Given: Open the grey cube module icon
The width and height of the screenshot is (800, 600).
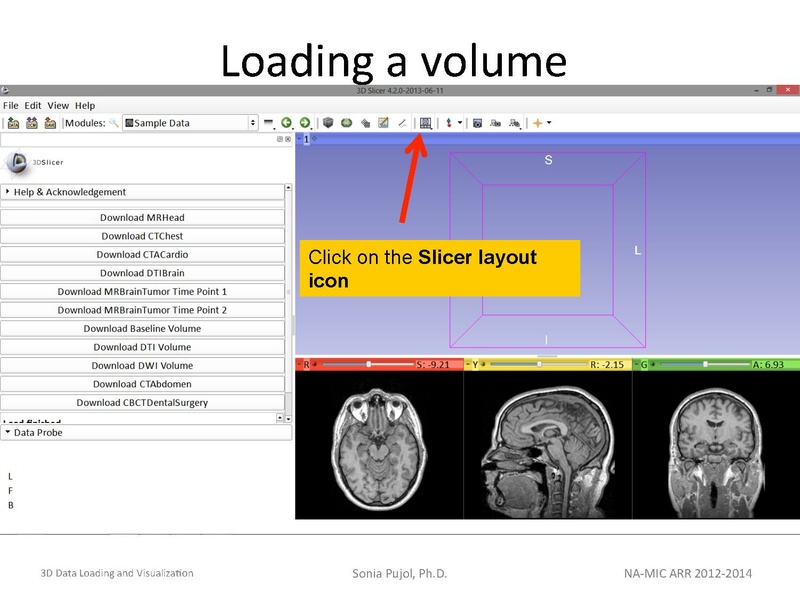Looking at the screenshot, I should (x=328, y=122).
